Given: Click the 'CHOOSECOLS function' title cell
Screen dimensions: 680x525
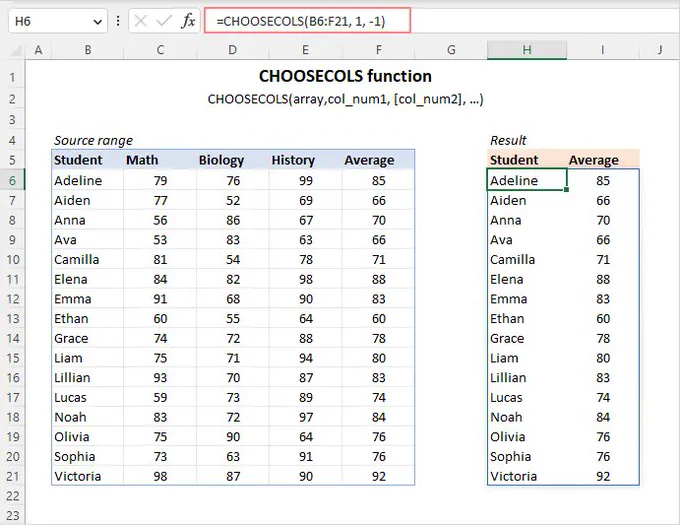Looking at the screenshot, I should click(345, 76).
